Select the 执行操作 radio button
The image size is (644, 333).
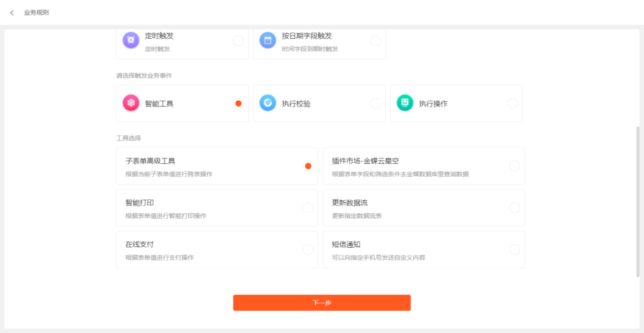coord(512,103)
